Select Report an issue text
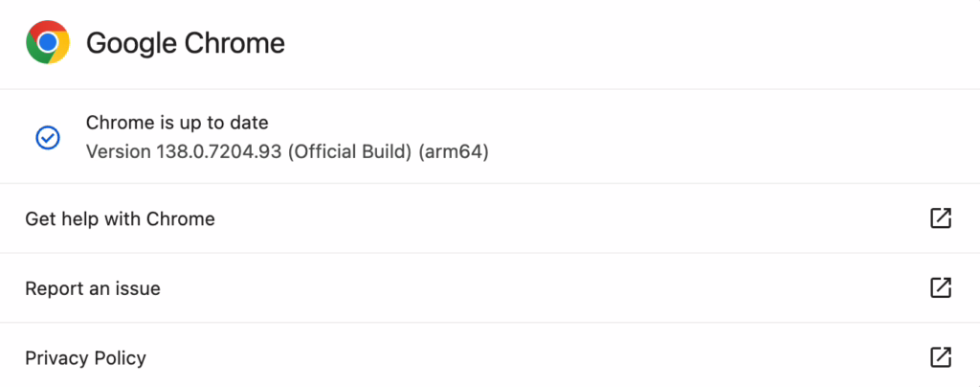 click(93, 288)
